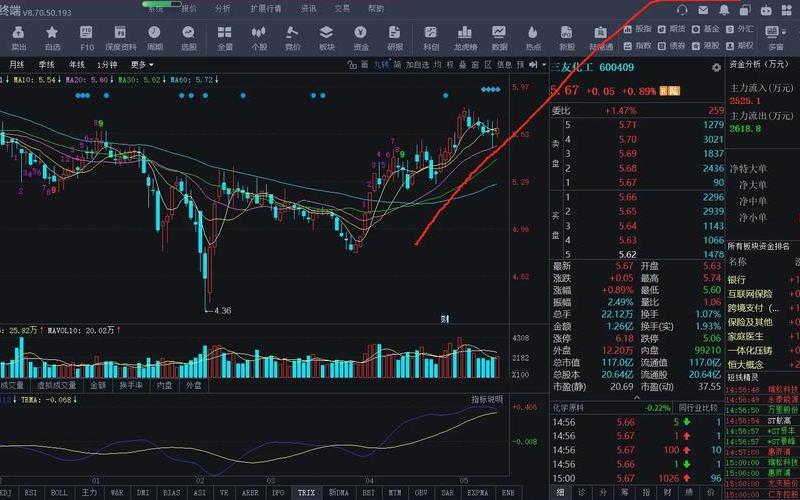Select 内盘 volume sub-tab

164,385
